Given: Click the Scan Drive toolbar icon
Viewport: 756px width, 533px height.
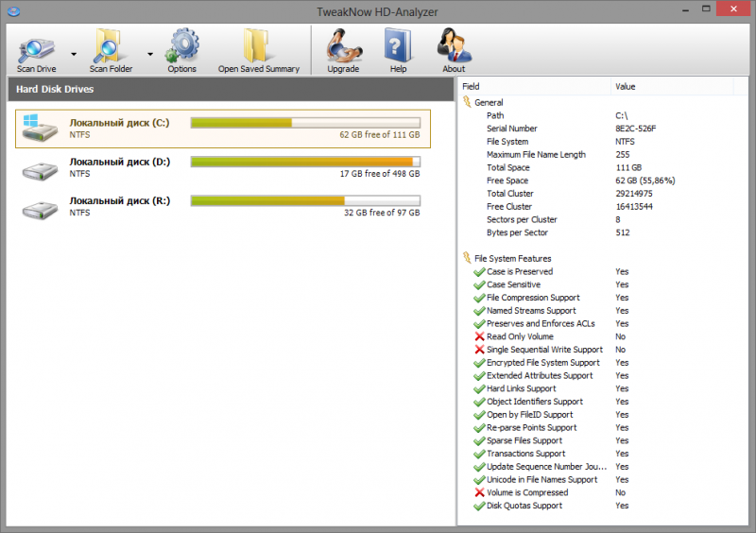Looking at the screenshot, I should [x=36, y=51].
